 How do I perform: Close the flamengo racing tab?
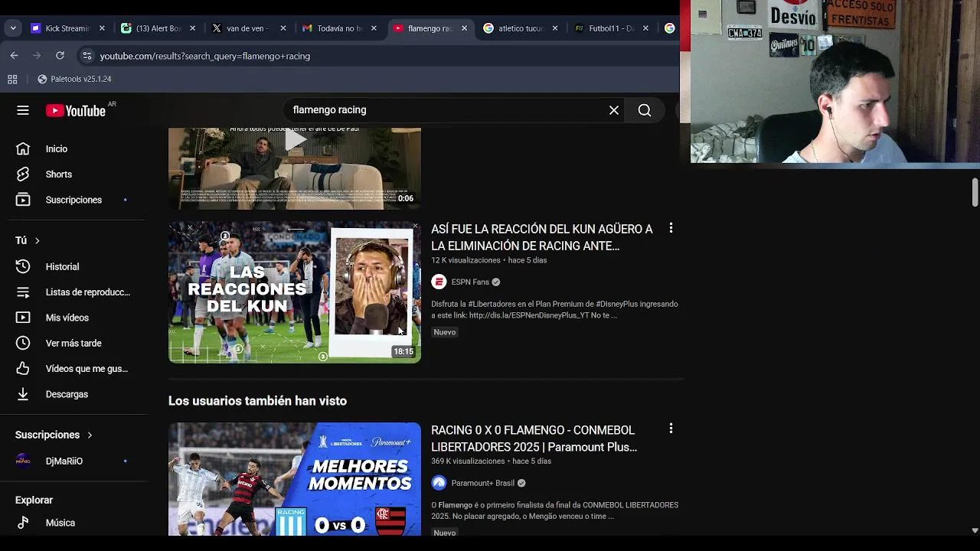(x=464, y=28)
